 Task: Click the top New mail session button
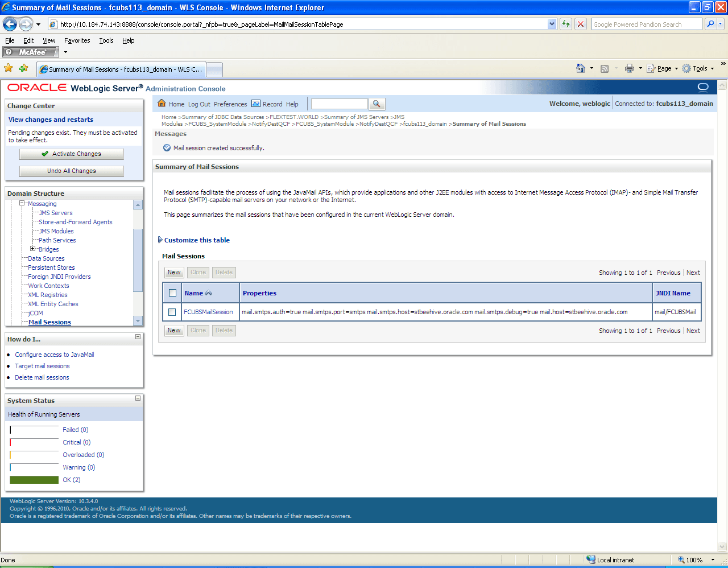click(174, 273)
